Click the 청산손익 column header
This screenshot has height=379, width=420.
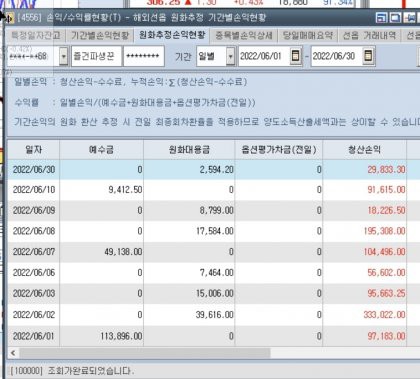coord(364,150)
